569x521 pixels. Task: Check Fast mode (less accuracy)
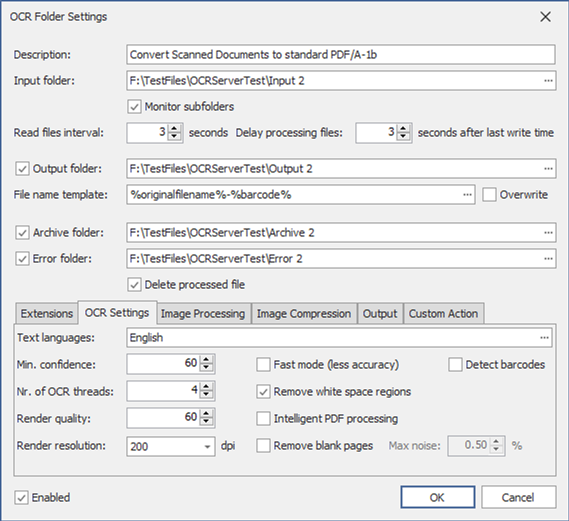(x=263, y=365)
